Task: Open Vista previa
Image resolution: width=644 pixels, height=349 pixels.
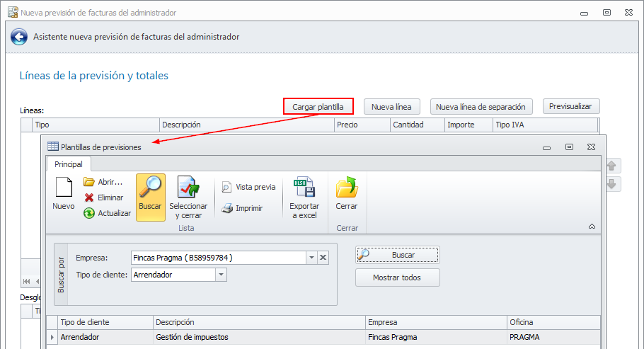Action: coord(248,187)
